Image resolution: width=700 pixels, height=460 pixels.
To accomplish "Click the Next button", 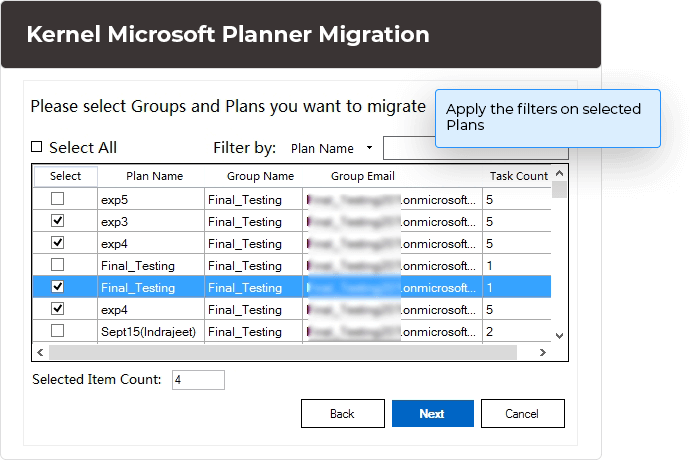I will (433, 414).
